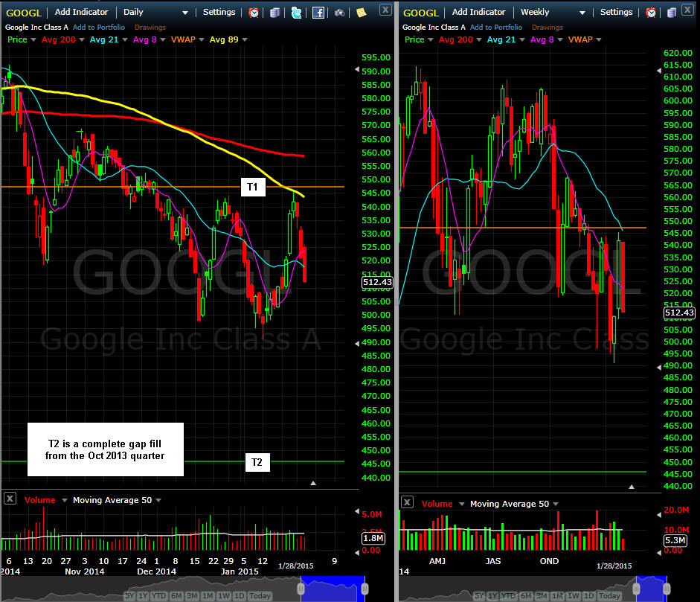Click right range handle in Daily navigator
Image resolution: width=700 pixels, height=602 pixels.
(365, 589)
